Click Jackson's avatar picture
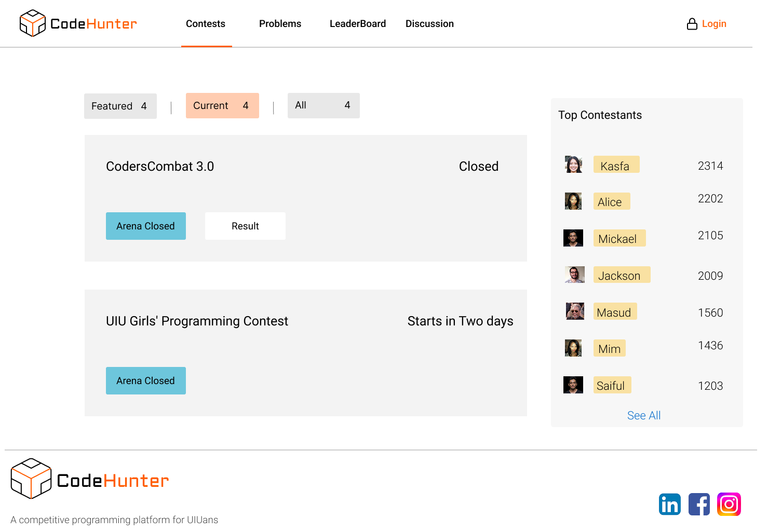768x532 pixels. pos(574,275)
